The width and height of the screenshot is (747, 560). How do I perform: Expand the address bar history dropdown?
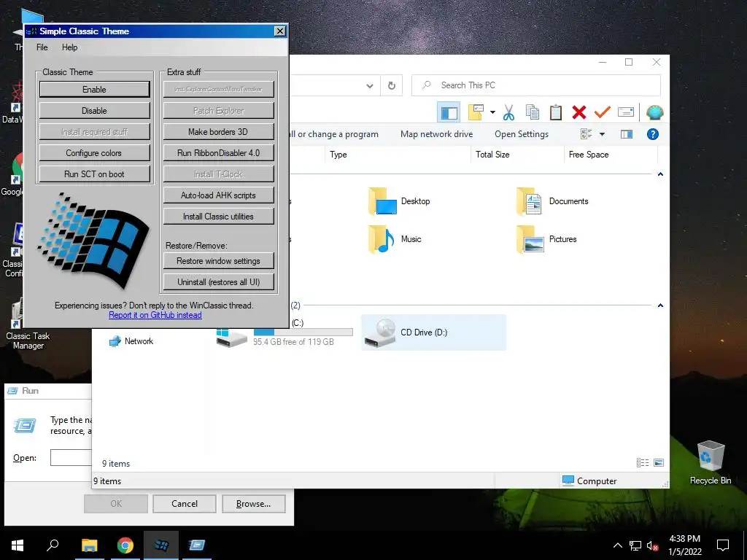coord(370,86)
